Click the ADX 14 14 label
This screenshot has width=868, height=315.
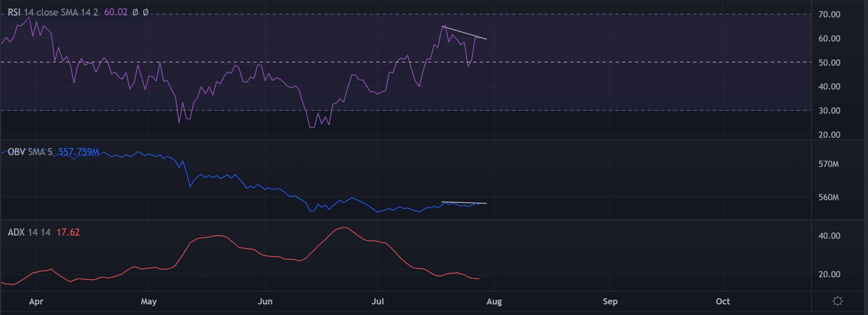(x=29, y=232)
